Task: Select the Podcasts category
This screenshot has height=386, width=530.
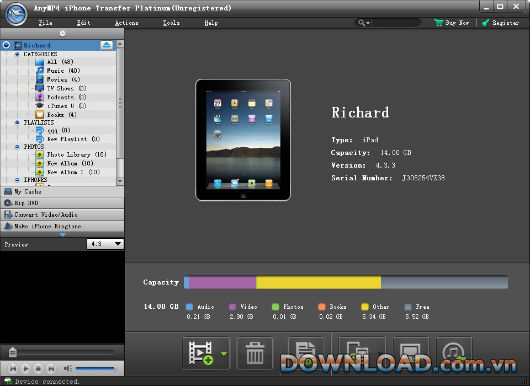Action: pyautogui.click(x=66, y=97)
